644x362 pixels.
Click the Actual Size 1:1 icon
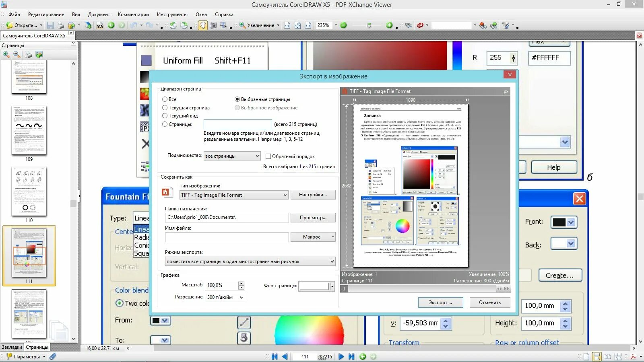[287, 25]
